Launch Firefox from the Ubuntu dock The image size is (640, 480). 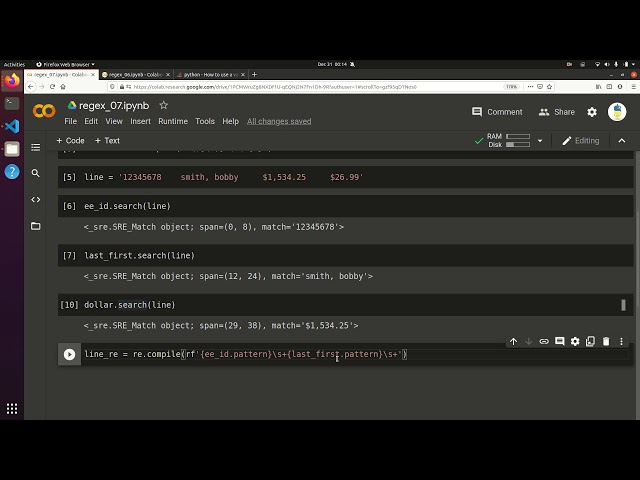pos(12,81)
